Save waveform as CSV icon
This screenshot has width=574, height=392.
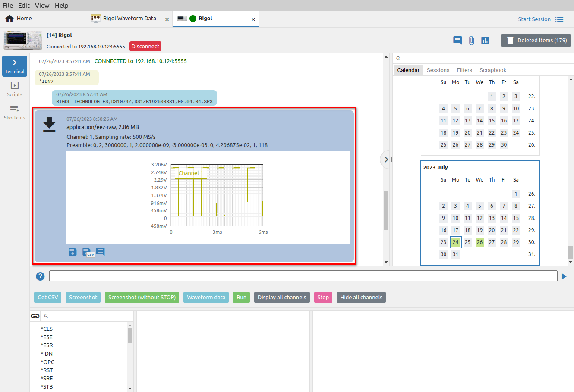click(x=88, y=252)
